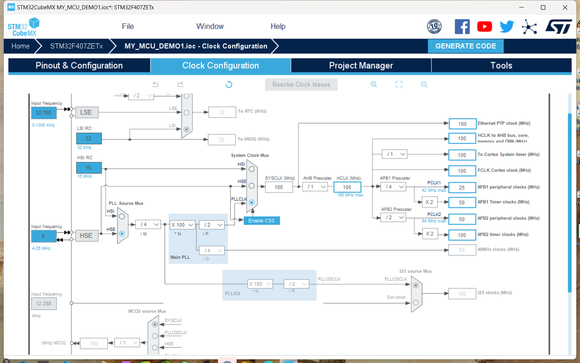The height and width of the screenshot is (363, 580).
Task: Switch to Pinout & Configuration tab
Action: tap(79, 65)
